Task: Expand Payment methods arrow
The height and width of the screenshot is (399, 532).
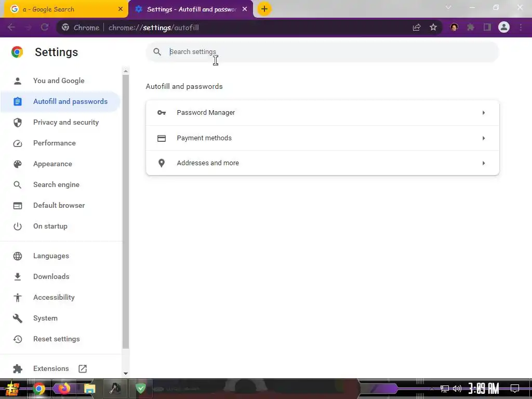Action: tap(484, 138)
